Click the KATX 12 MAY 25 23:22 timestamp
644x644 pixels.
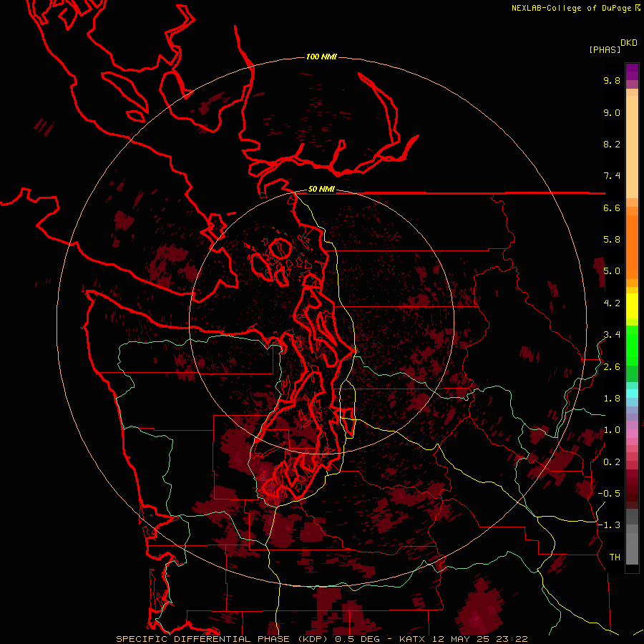(463, 639)
